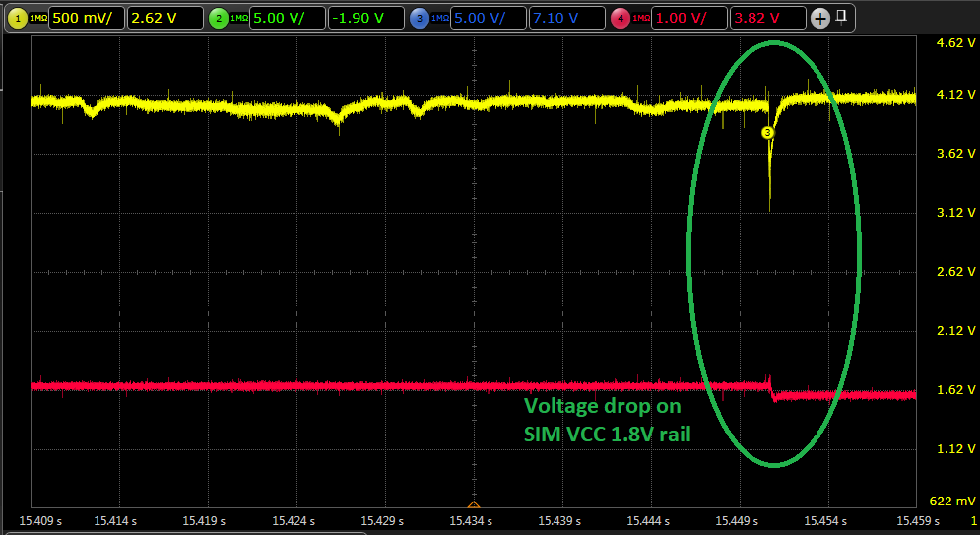Viewport: 980px width, 535px height.
Task: Click channel 3 1MΩ impedance label
Action: click(440, 18)
